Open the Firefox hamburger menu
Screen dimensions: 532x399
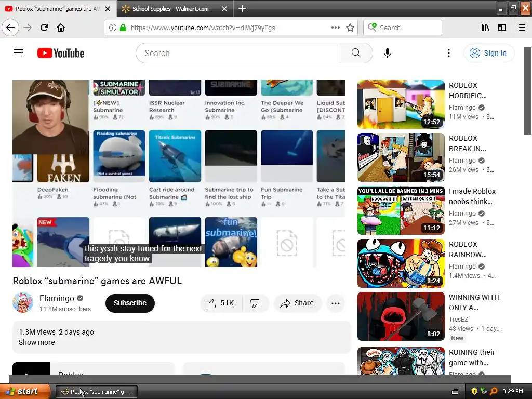[x=522, y=28]
